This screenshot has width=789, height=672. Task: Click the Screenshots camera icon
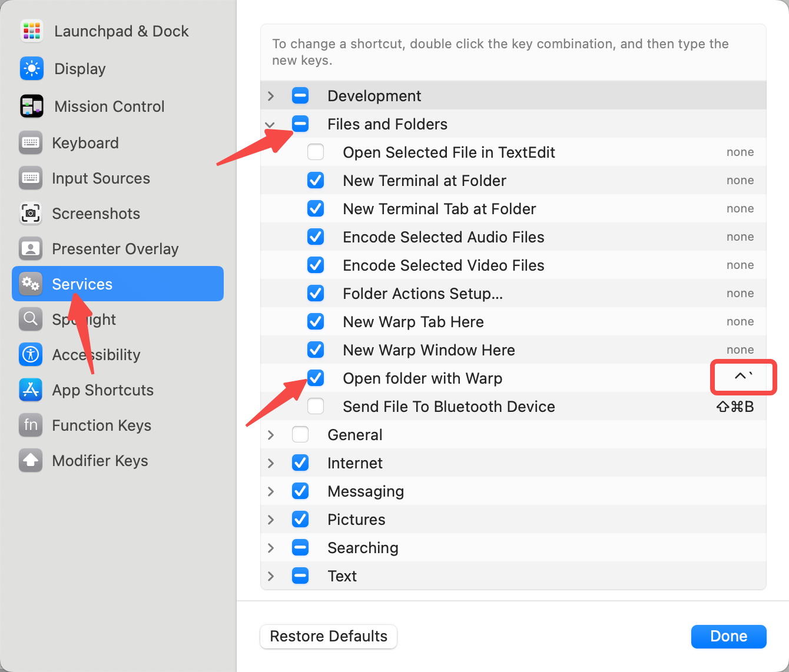pos(31,213)
